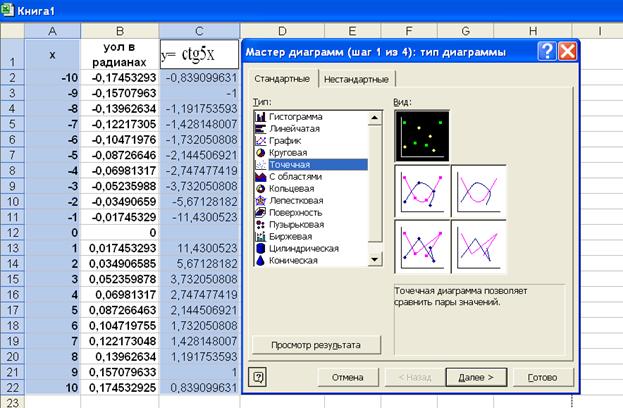The width and height of the screenshot is (623, 408).
Task: Select scatter subtype with markers only
Action: click(x=422, y=136)
